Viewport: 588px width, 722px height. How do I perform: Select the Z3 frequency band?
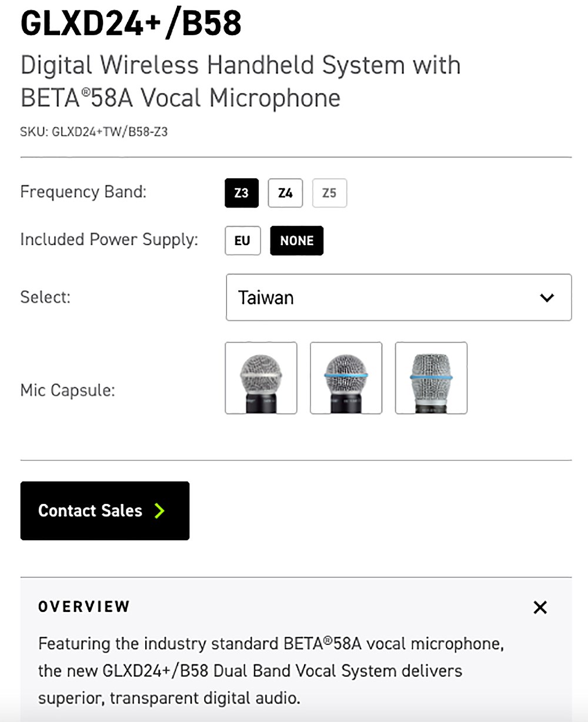pos(242,193)
